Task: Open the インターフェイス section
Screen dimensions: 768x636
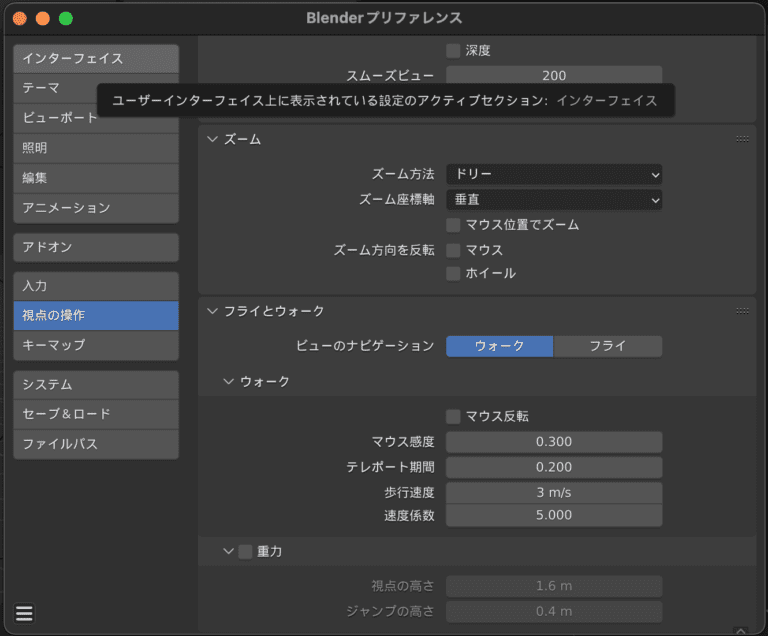Action: tap(96, 59)
